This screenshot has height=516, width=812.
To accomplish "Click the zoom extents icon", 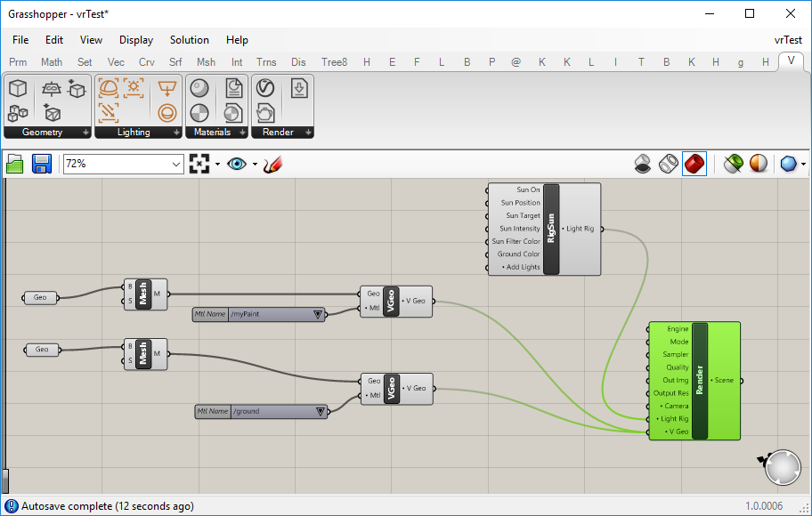I will (x=199, y=164).
